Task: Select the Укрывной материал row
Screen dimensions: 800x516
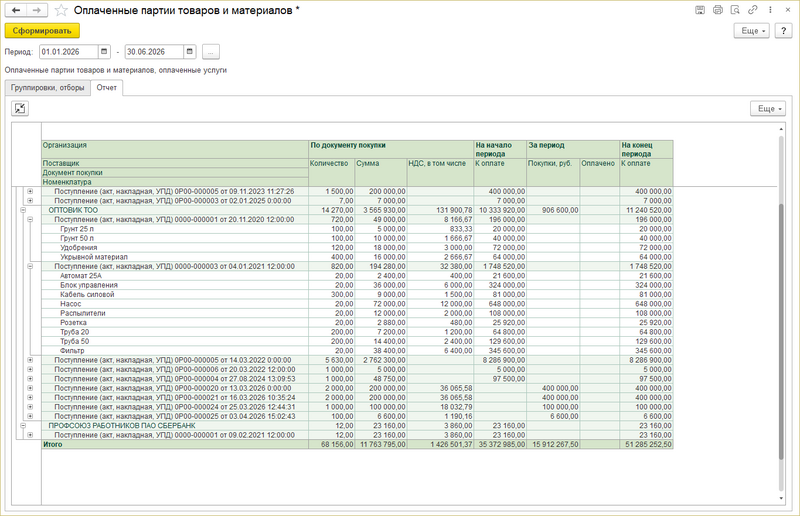Action: click(357, 257)
